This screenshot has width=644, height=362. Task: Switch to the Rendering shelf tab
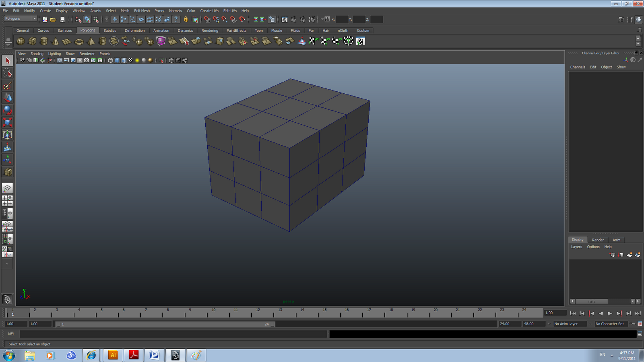click(210, 30)
